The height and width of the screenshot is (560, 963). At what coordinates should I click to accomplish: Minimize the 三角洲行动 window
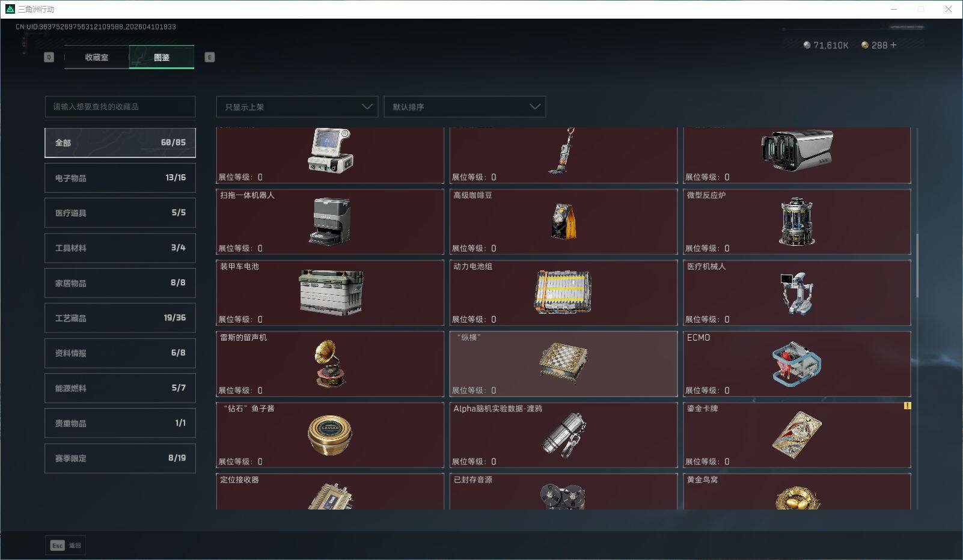pyautogui.click(x=894, y=9)
